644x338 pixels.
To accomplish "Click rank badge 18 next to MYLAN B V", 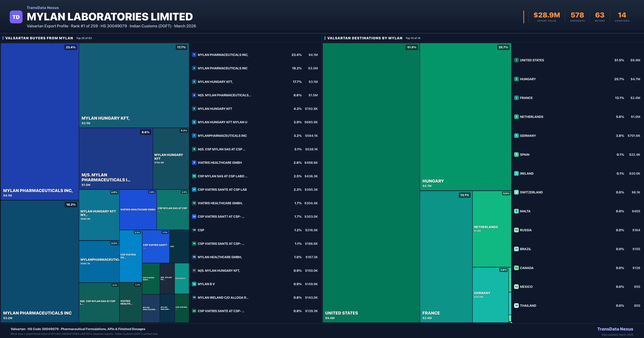I will [x=194, y=284].
